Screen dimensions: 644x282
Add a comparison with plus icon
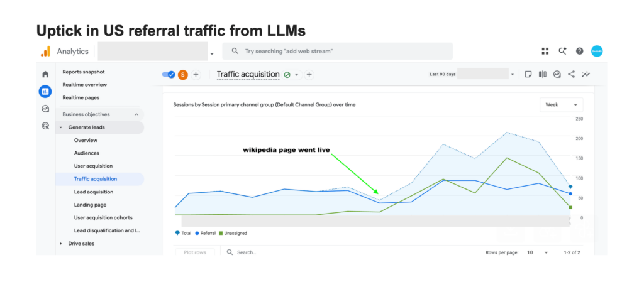(x=196, y=75)
